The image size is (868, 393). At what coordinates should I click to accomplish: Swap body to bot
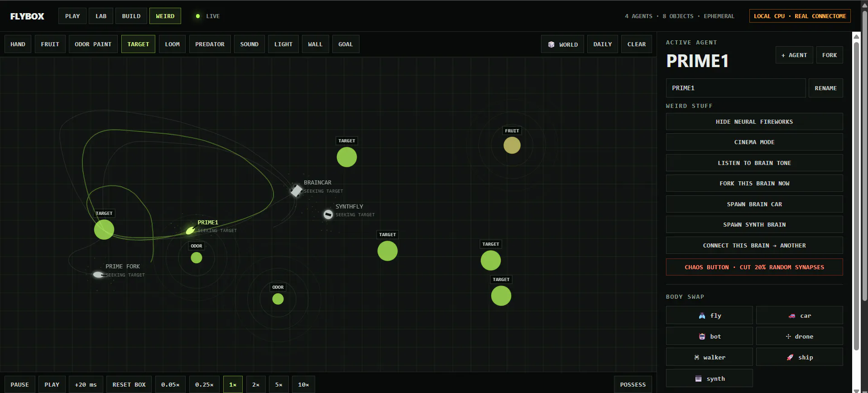point(709,336)
